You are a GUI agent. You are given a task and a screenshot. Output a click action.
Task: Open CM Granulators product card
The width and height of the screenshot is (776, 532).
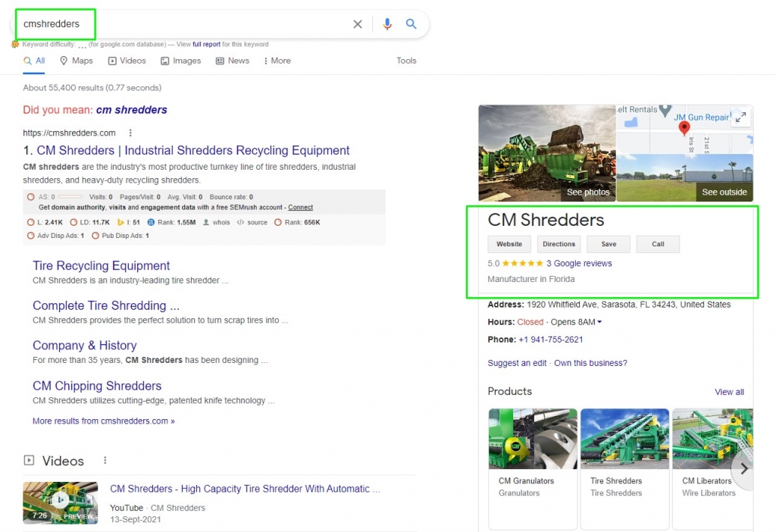pos(533,468)
